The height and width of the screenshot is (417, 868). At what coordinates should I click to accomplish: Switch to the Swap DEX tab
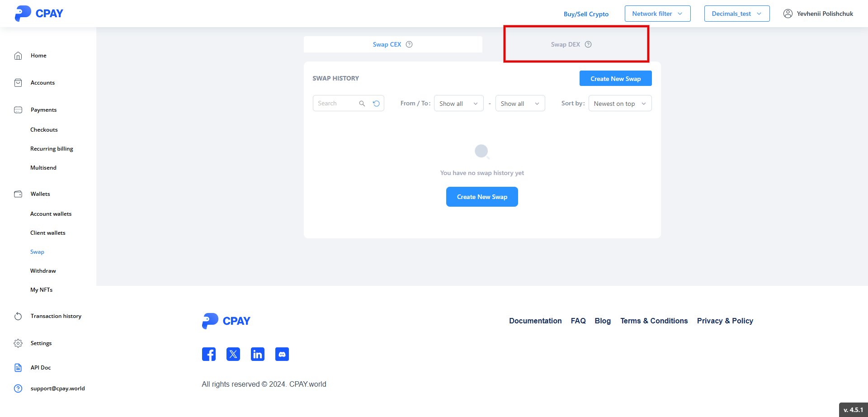click(566, 44)
